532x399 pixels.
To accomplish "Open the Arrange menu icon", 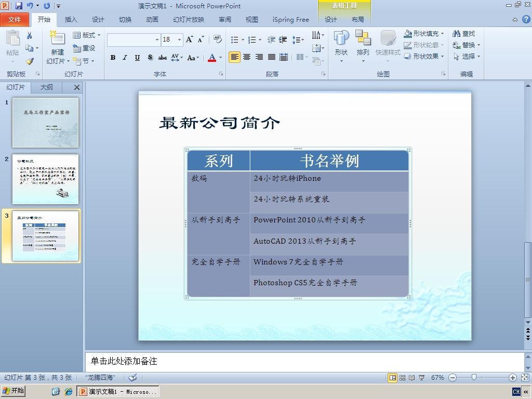I will 363,38.
